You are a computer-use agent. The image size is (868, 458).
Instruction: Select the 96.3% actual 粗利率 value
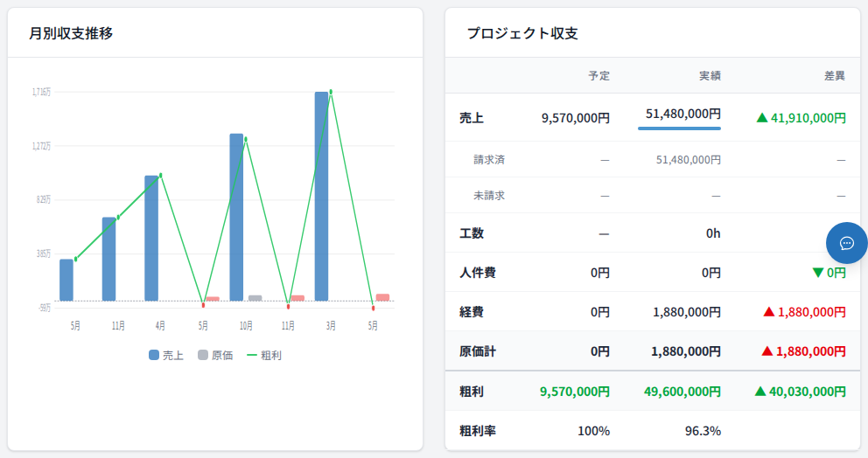point(703,431)
